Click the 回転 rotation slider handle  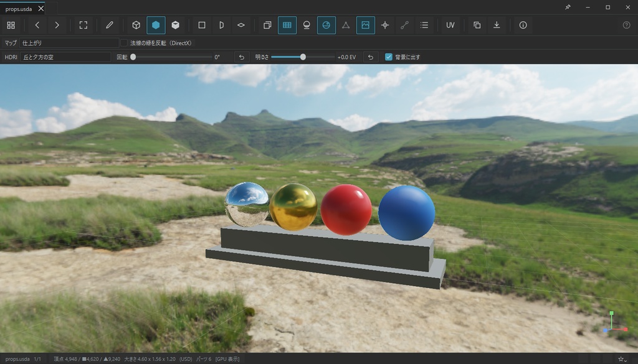133,57
